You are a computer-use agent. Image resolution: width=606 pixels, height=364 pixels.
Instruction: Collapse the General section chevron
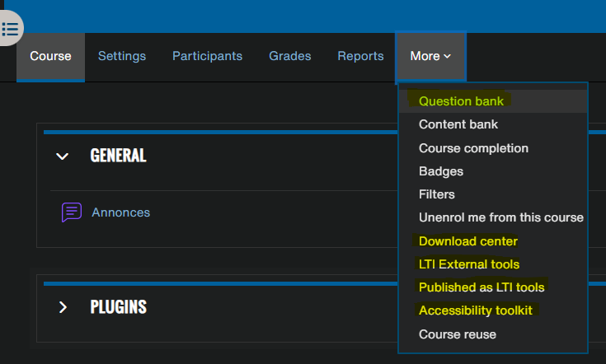(62, 156)
